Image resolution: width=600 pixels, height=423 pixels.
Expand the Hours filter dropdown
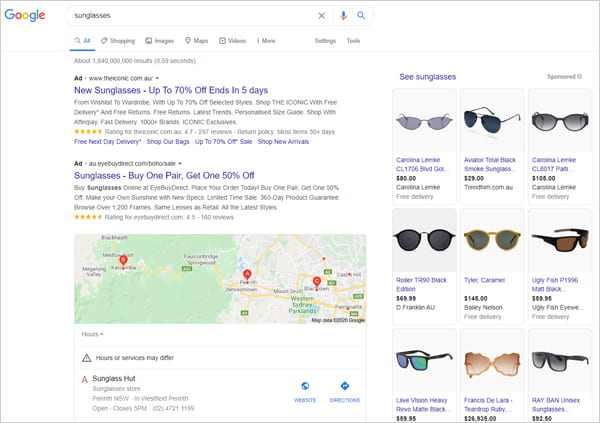click(x=92, y=334)
